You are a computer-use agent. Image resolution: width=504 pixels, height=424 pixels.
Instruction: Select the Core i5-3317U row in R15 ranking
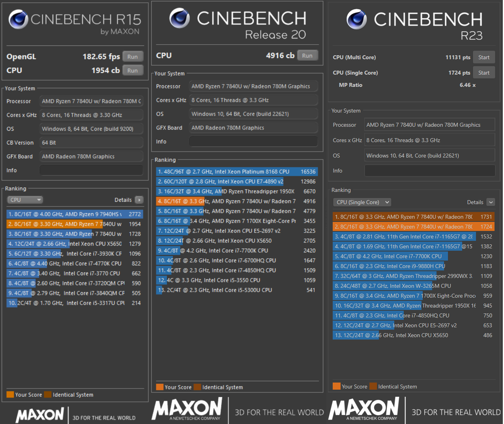pos(75,303)
